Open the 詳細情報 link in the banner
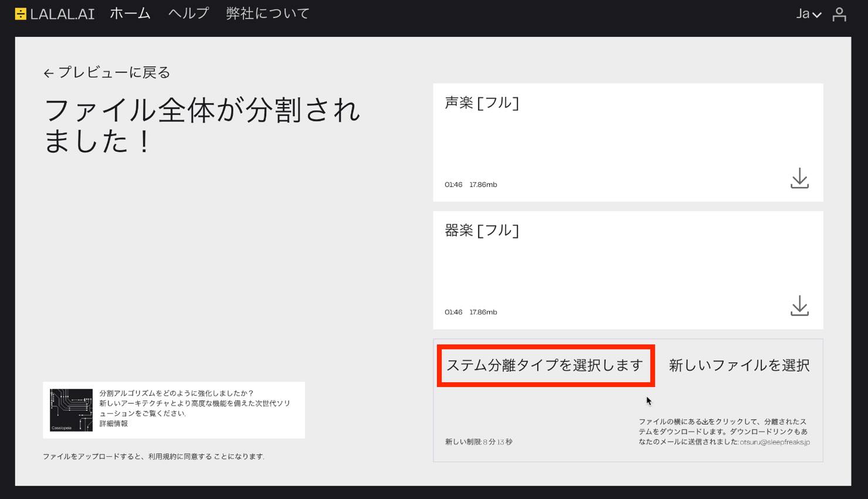The width and height of the screenshot is (868, 499). click(113, 423)
